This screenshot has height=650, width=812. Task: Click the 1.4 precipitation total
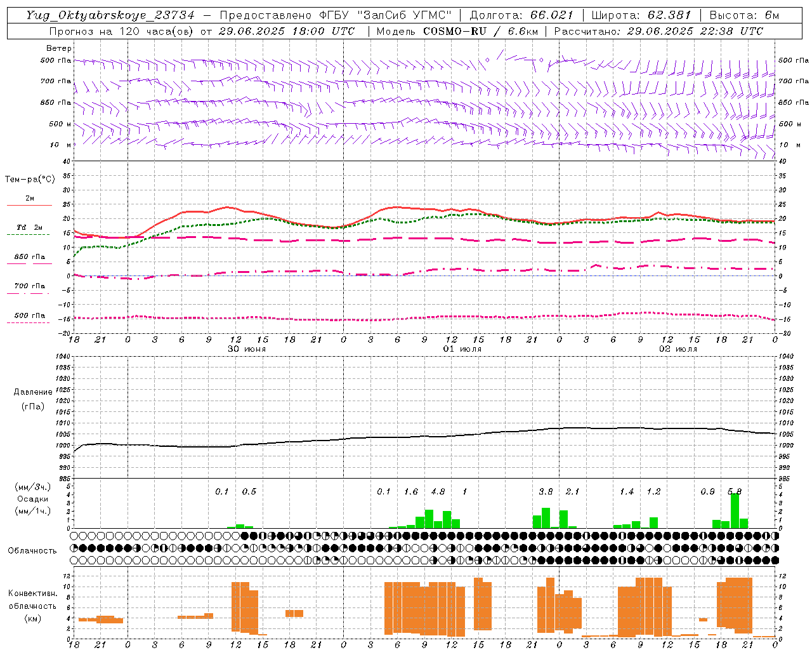tap(627, 492)
